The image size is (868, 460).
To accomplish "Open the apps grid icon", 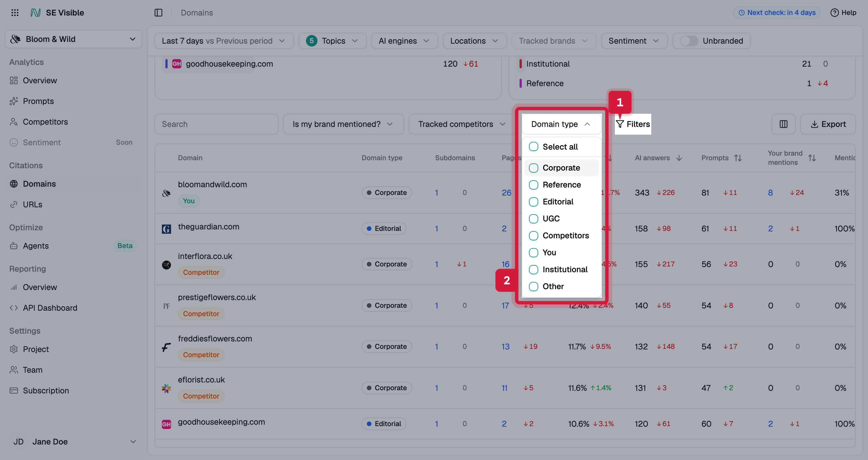I will pos(15,13).
